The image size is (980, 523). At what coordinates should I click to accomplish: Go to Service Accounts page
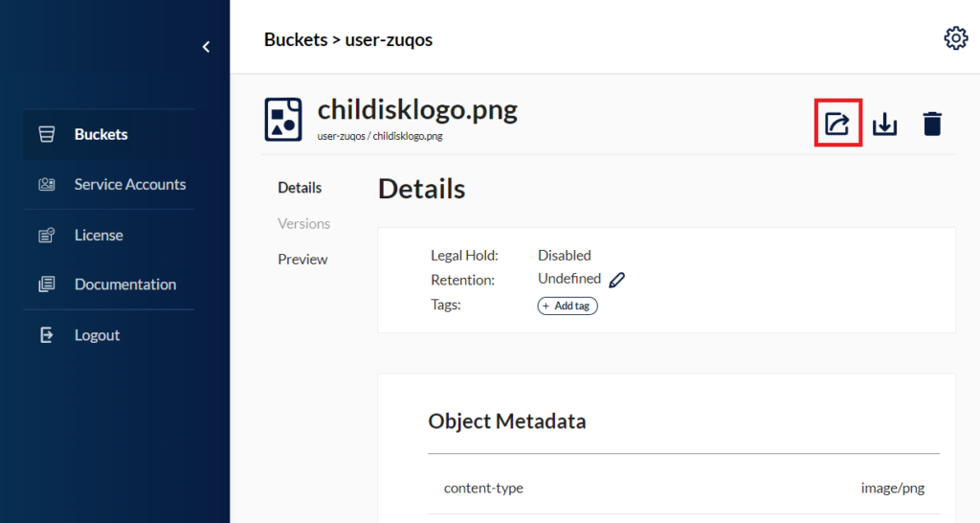[x=129, y=184]
